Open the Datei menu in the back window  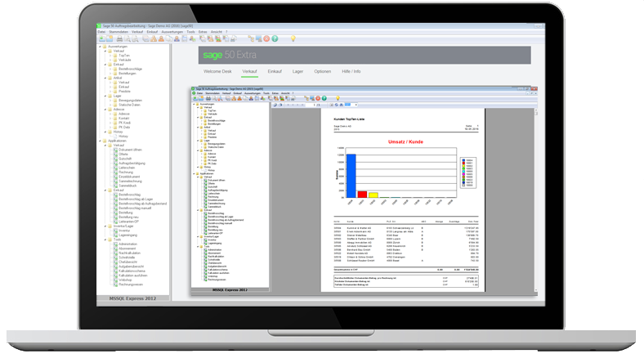pos(101,32)
